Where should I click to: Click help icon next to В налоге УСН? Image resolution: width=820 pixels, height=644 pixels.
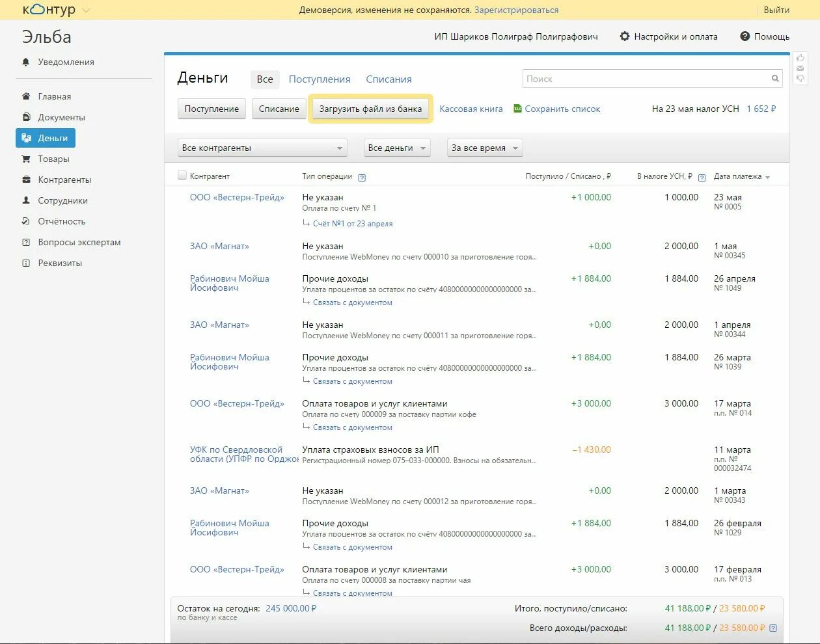(x=702, y=178)
